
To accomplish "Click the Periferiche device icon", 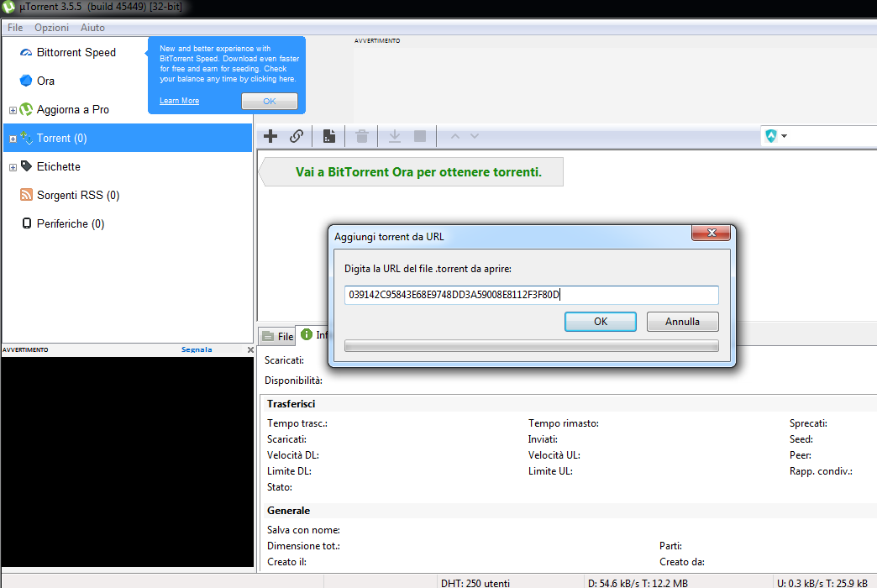I will point(26,223).
